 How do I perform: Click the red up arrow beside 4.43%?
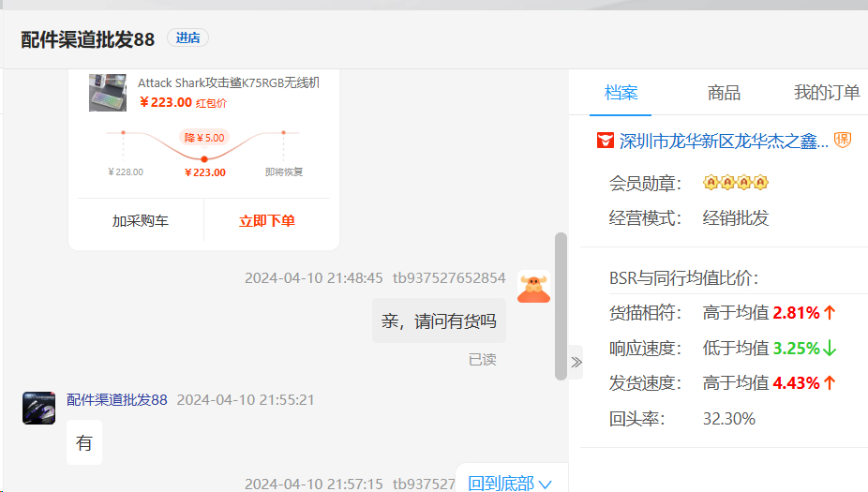coord(830,383)
